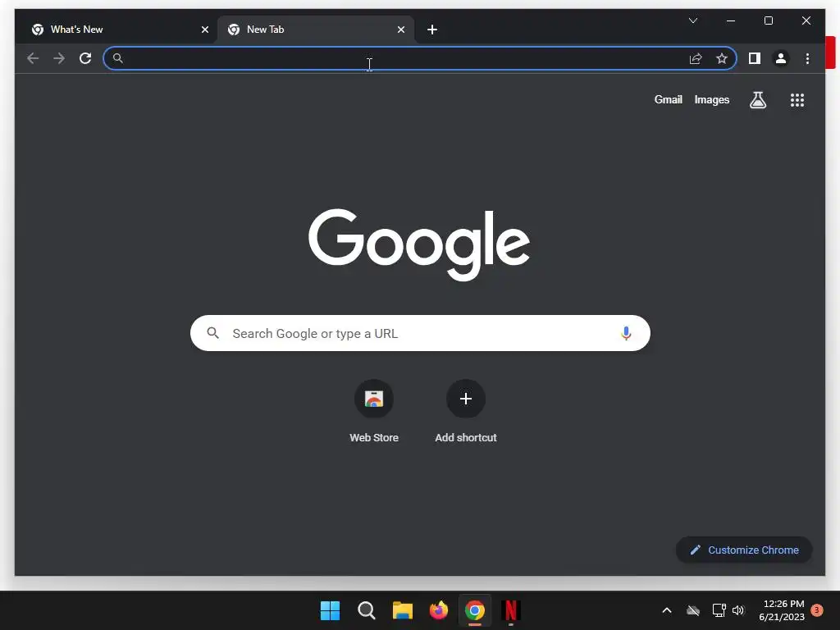Open the Web Store shortcut

tap(374, 412)
